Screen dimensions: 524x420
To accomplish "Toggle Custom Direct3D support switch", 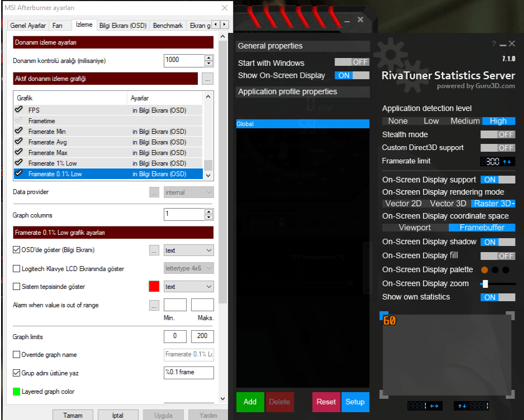I will pos(498,148).
